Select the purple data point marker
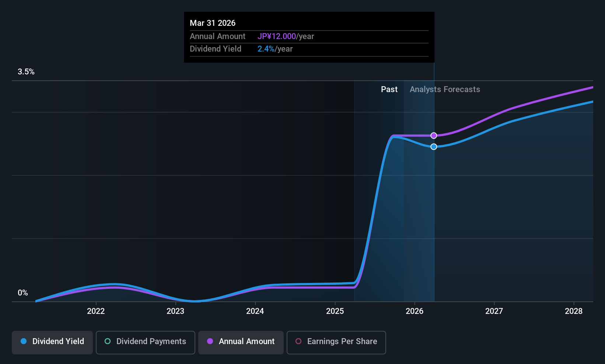 pos(434,136)
